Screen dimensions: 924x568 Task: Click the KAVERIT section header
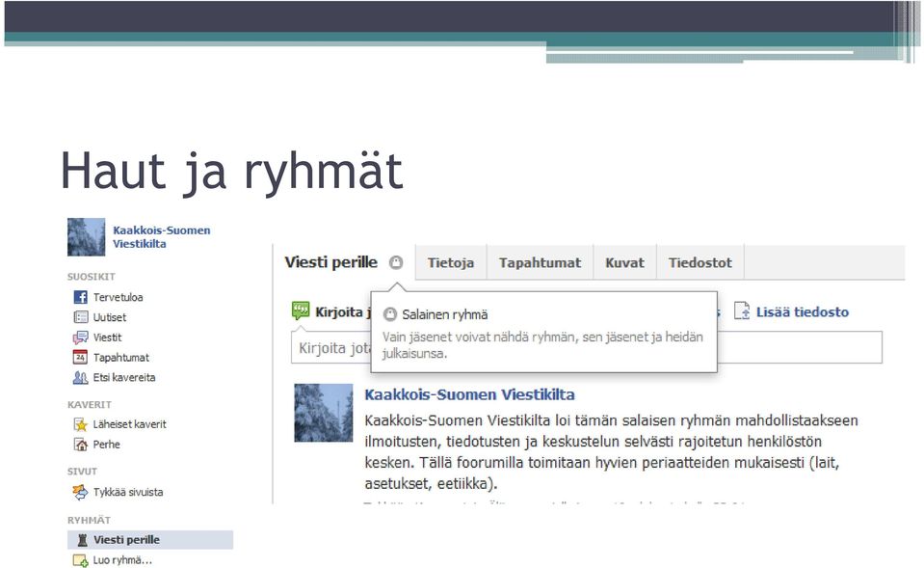90,405
